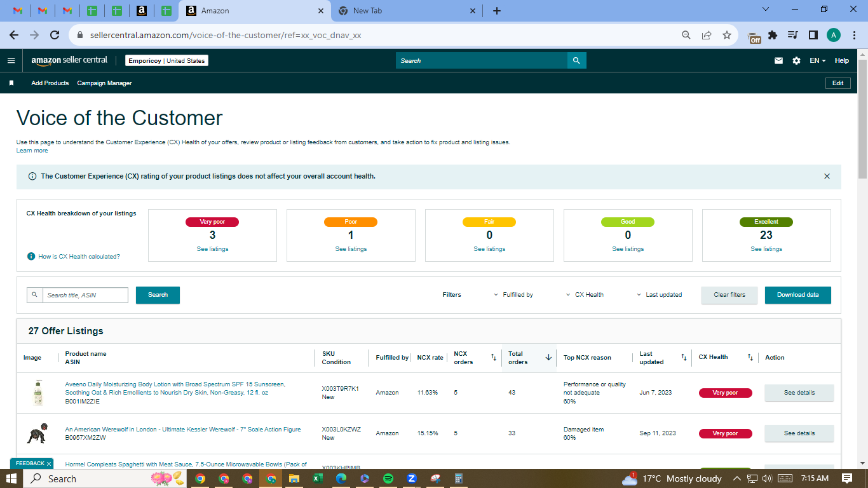Sort listings by Total orders
This screenshot has width=868, height=488.
548,358
